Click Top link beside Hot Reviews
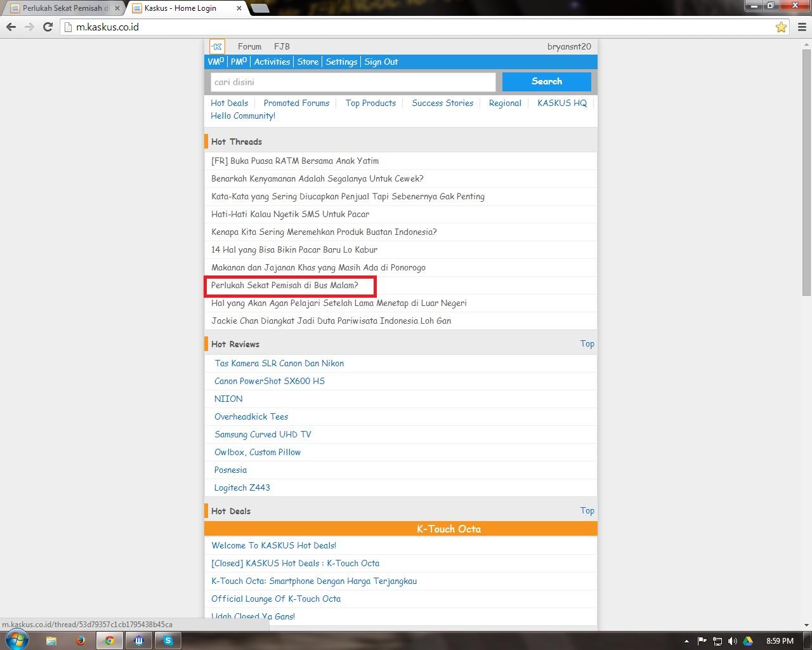The height and width of the screenshot is (650, 812). pos(587,343)
